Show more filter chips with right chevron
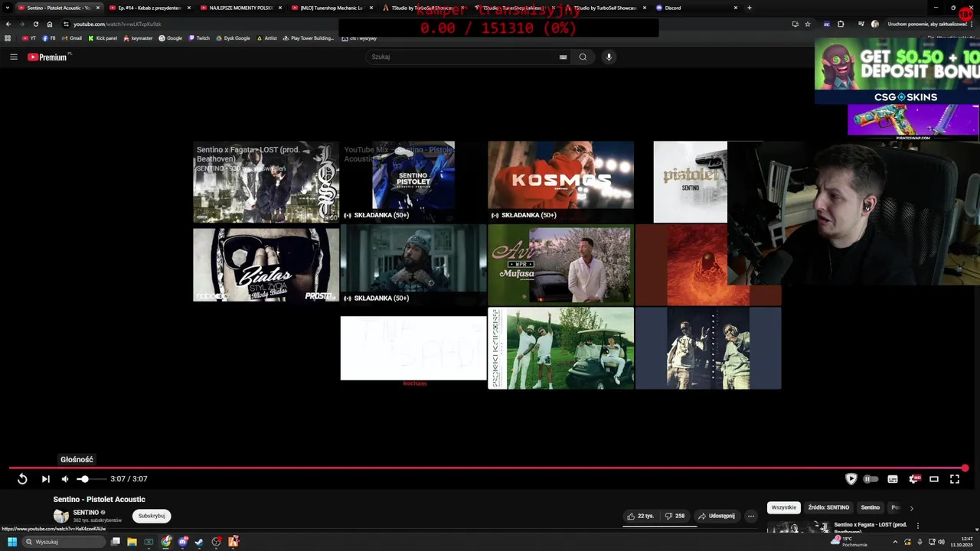This screenshot has width=980, height=551. click(x=911, y=507)
